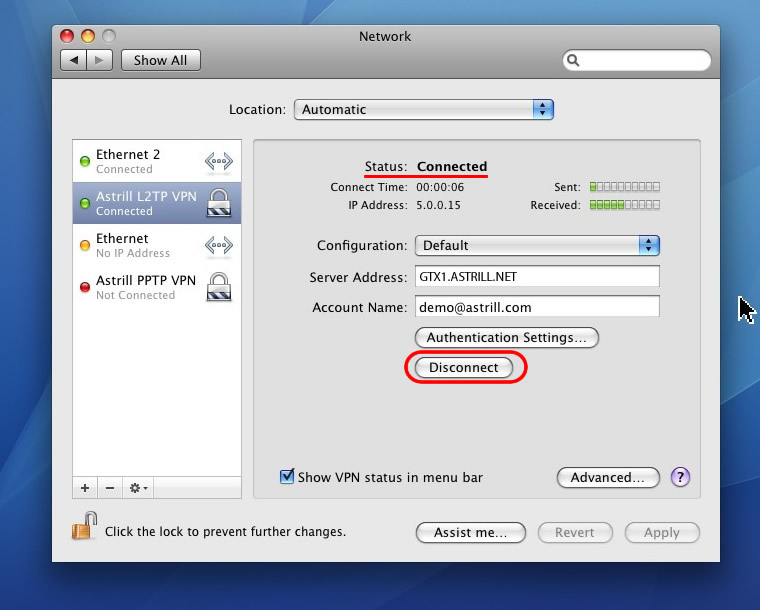Viewport: 760px width, 610px height.
Task: Click in the Server Address field
Action: point(537,277)
